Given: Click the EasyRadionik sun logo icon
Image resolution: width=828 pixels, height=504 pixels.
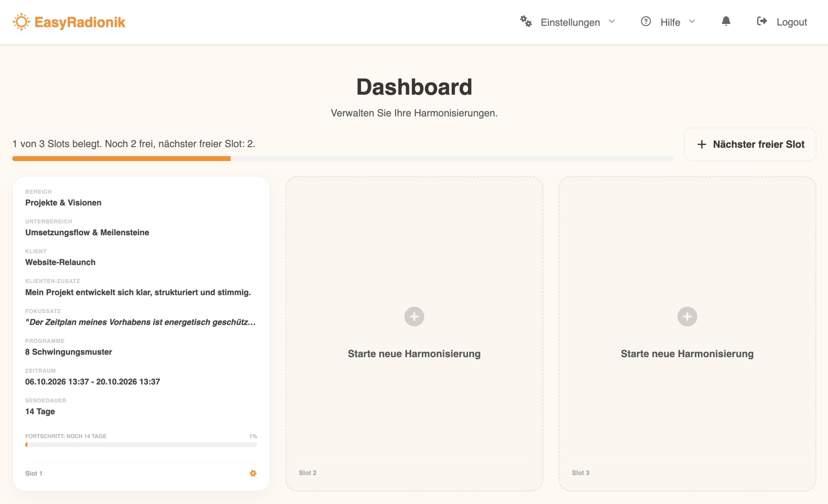Looking at the screenshot, I should point(21,22).
